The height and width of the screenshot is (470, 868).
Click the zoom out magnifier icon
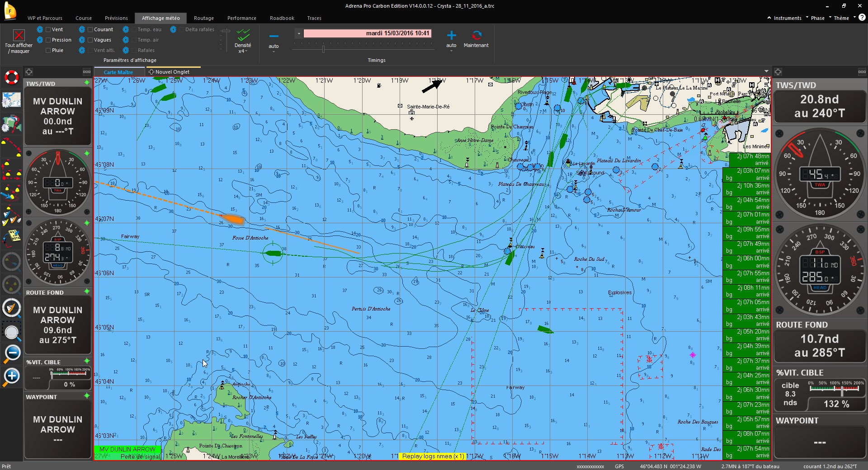(12, 353)
